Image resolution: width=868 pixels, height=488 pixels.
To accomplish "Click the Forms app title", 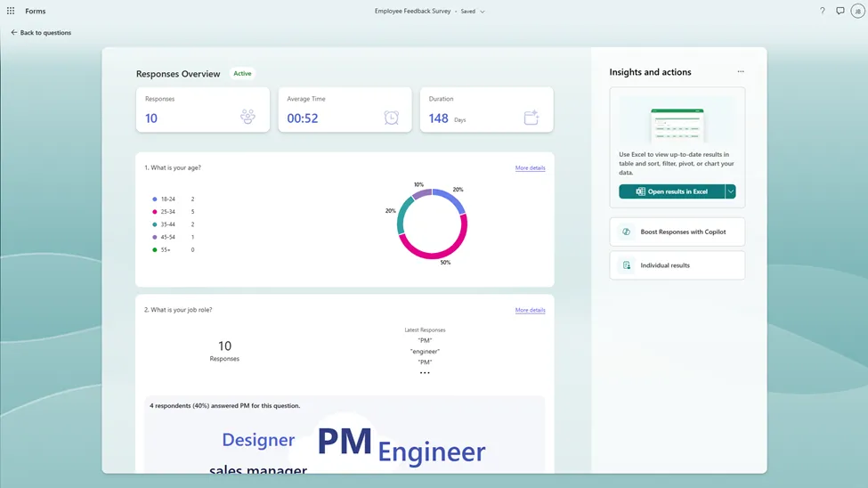I will 36,11.
